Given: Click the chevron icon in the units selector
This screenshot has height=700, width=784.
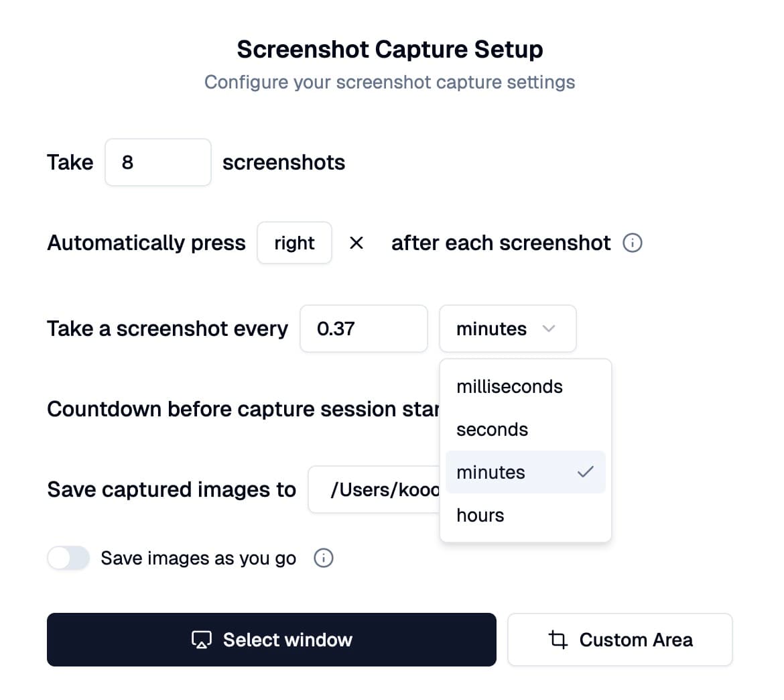Looking at the screenshot, I should 549,329.
